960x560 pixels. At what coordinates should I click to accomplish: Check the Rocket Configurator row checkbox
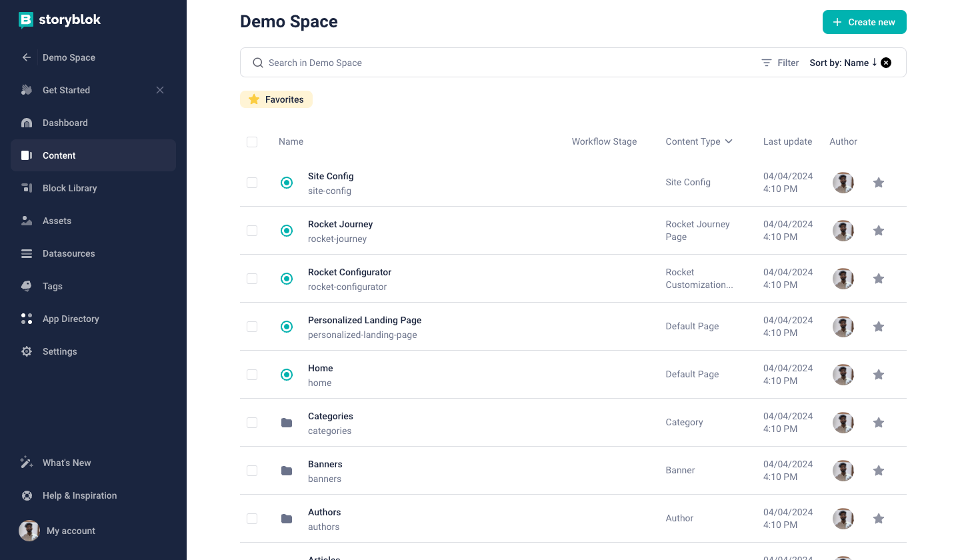pyautogui.click(x=252, y=279)
